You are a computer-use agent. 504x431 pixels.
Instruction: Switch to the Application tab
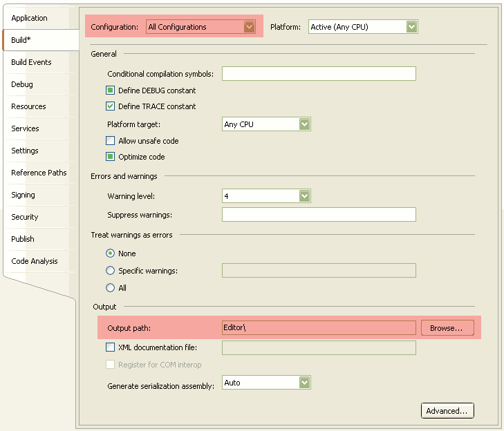point(29,18)
